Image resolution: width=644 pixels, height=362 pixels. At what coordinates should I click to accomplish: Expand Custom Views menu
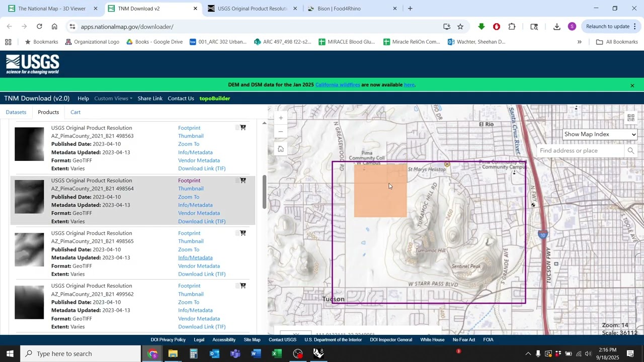(113, 99)
